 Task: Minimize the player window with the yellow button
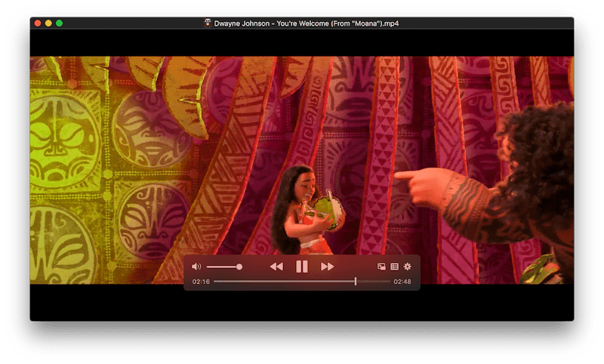(48, 23)
